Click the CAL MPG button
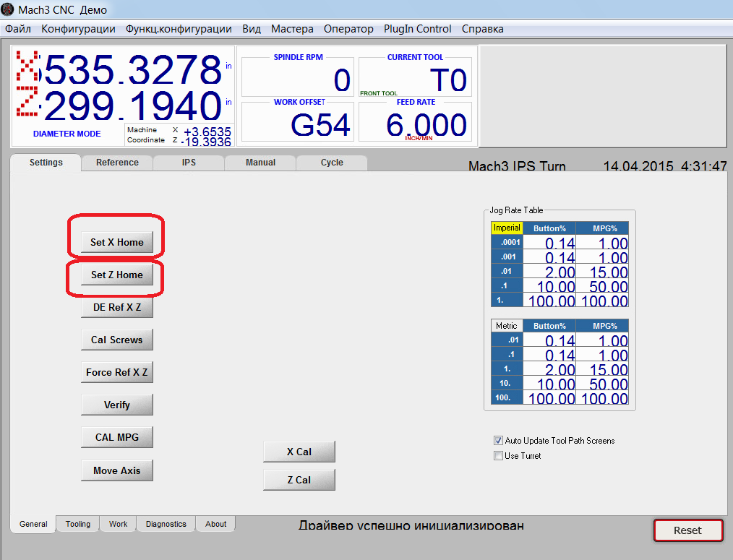 point(117,438)
